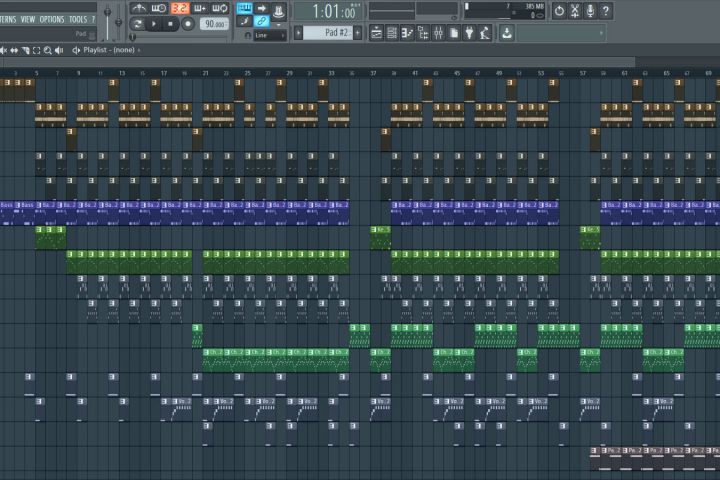
Task: Open the Line snap dropdown
Action: click(270, 35)
